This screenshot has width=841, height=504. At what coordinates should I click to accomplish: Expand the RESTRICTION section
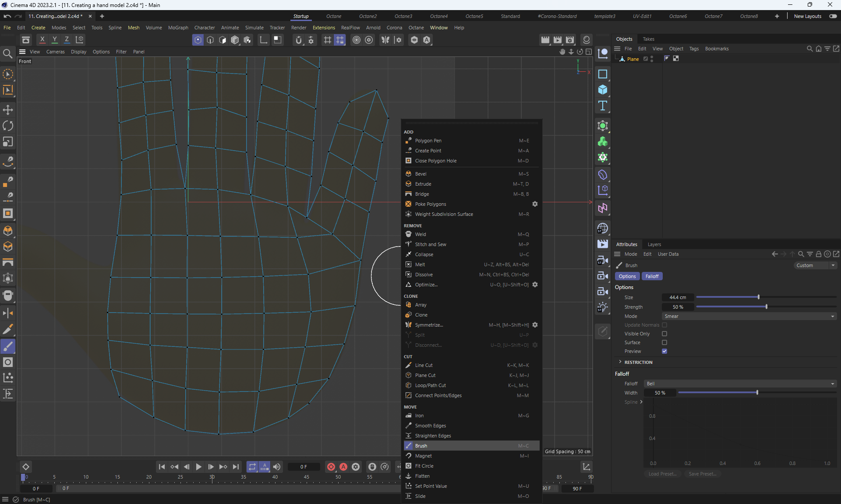pos(620,362)
